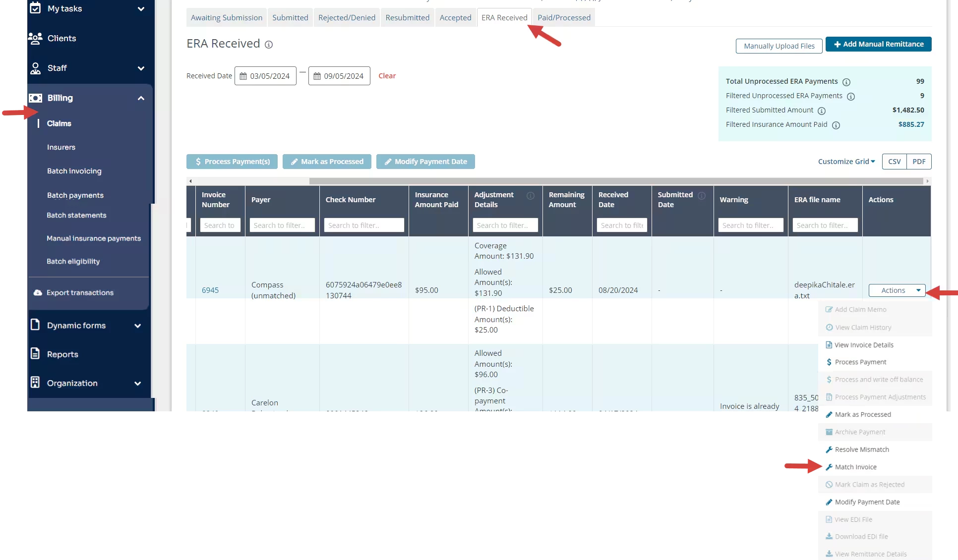
Task: Open the Actions dropdown for invoice 6945
Action: [897, 290]
